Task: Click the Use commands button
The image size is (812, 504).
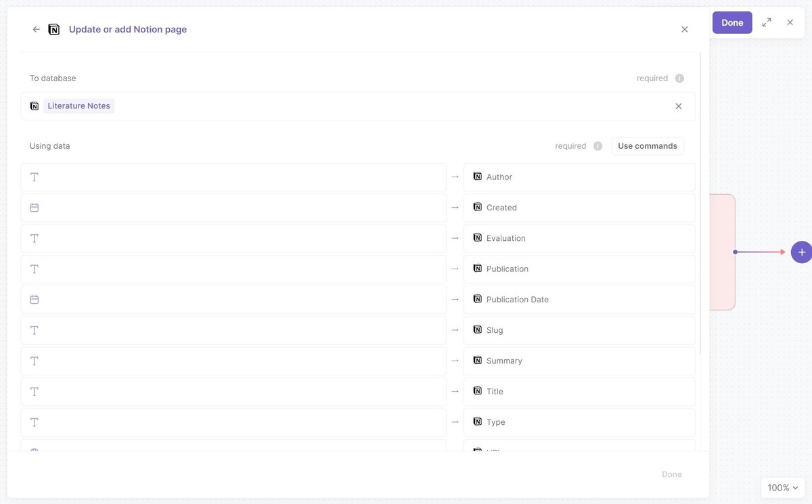Action: coord(648,146)
